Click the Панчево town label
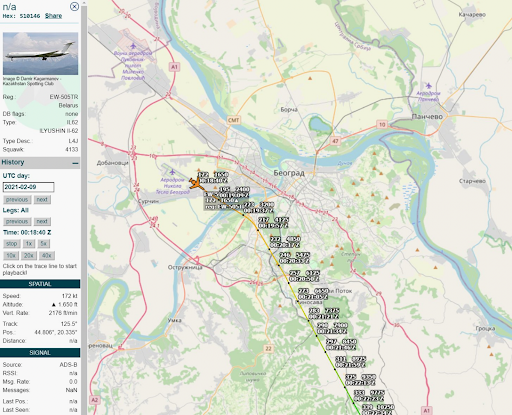Image resolution: width=512 pixels, height=415 pixels. tap(427, 117)
